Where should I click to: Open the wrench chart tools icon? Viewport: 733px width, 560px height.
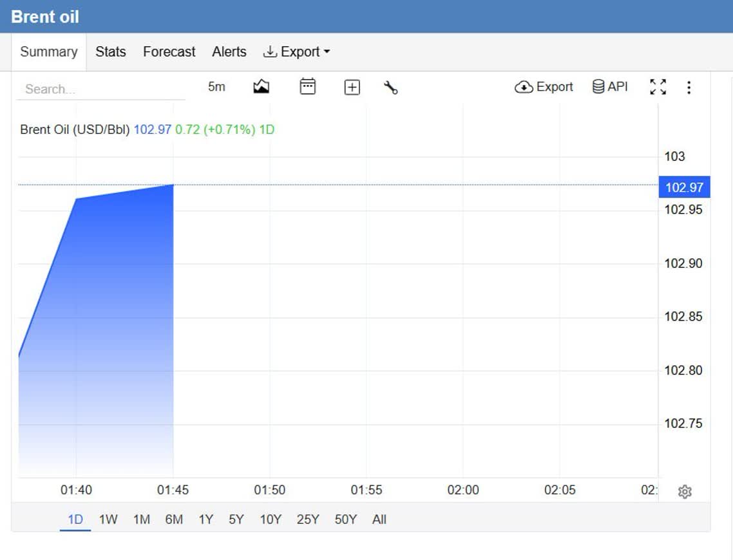tap(391, 88)
